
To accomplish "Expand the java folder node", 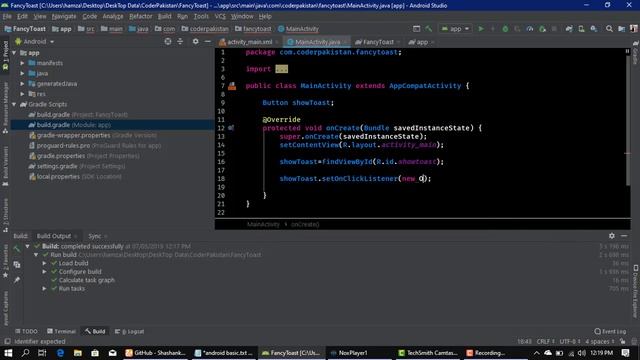I will tap(22, 73).
